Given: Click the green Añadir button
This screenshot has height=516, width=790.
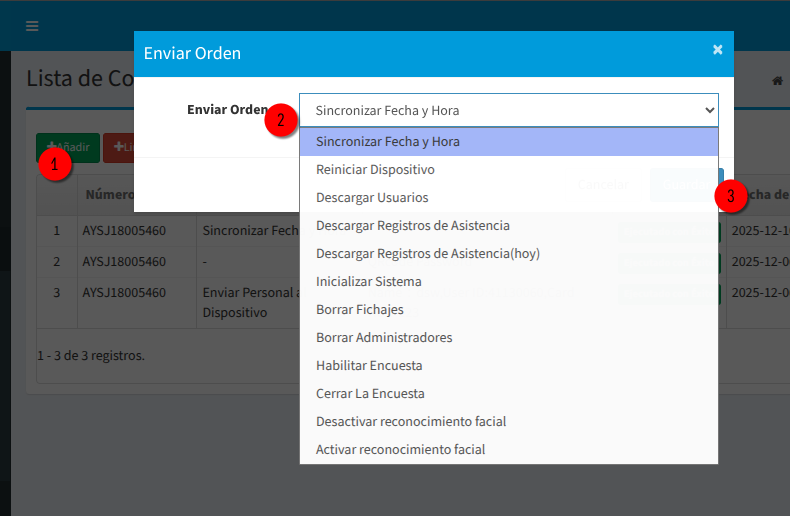Looking at the screenshot, I should [x=68, y=147].
